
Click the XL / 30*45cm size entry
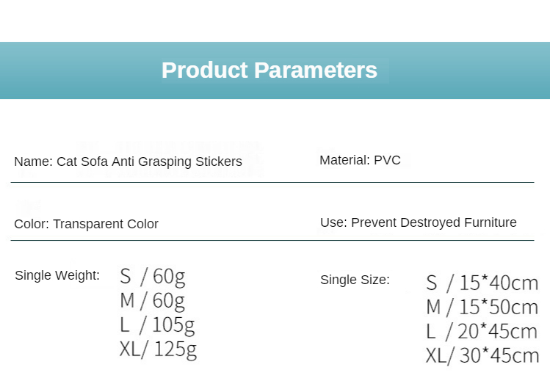[482, 356]
